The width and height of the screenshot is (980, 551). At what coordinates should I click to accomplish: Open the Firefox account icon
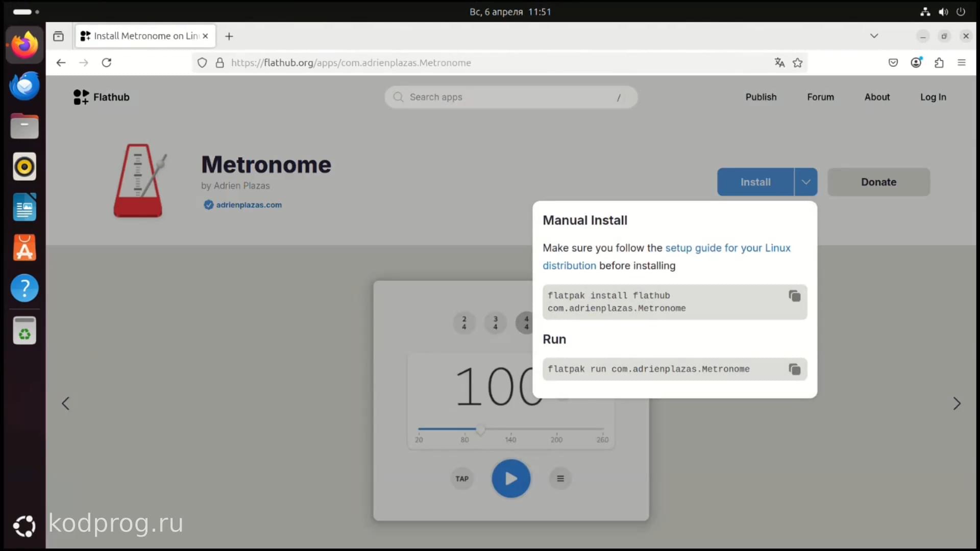click(x=916, y=63)
